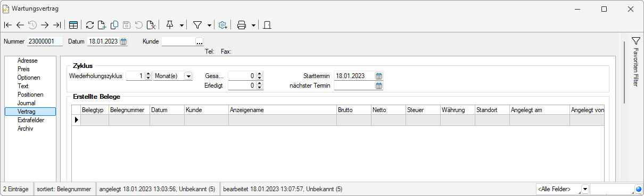Browse customers with the Kunde ellipsis button
644x196 pixels.
click(x=200, y=41)
